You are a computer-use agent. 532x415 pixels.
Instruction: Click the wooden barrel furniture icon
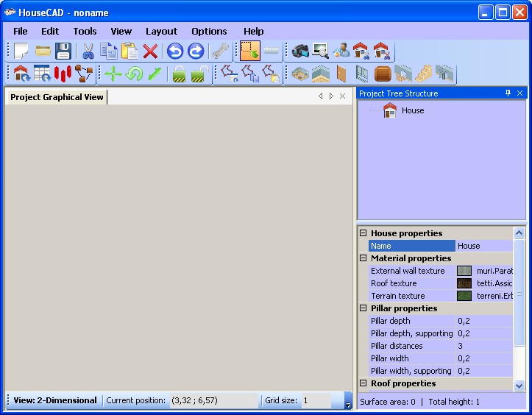tap(383, 74)
